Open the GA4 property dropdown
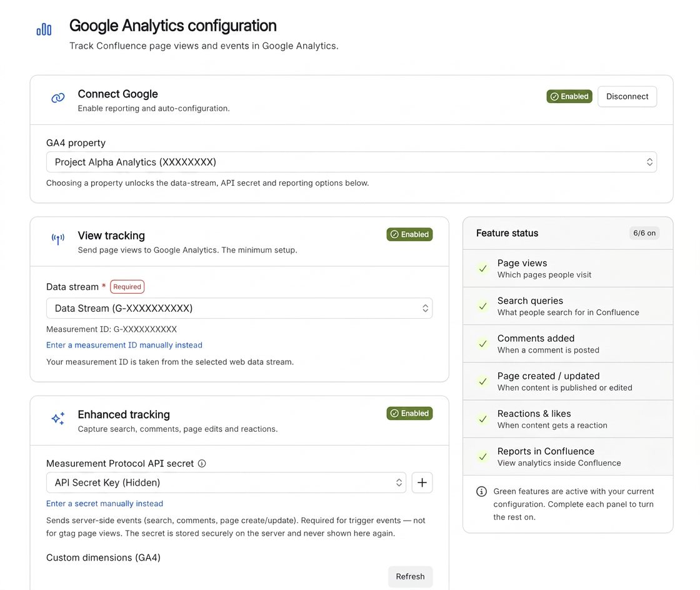The image size is (700, 590). click(351, 162)
